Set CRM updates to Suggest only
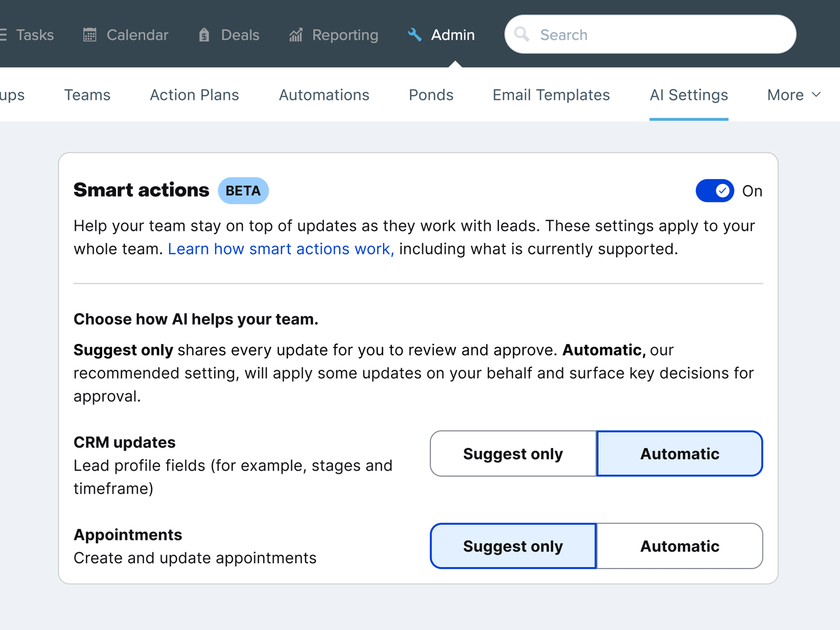The width and height of the screenshot is (840, 630). tap(513, 454)
